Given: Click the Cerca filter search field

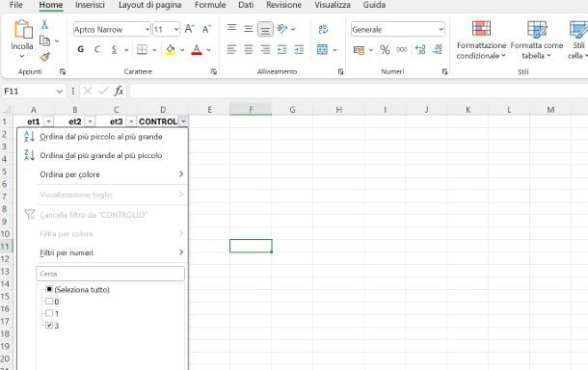Looking at the screenshot, I should 110,274.
